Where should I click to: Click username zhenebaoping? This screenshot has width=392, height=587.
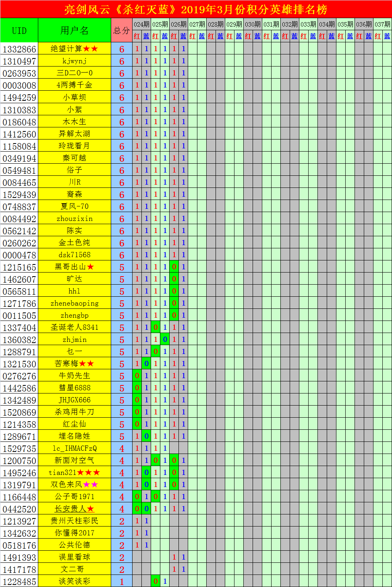pos(75,303)
